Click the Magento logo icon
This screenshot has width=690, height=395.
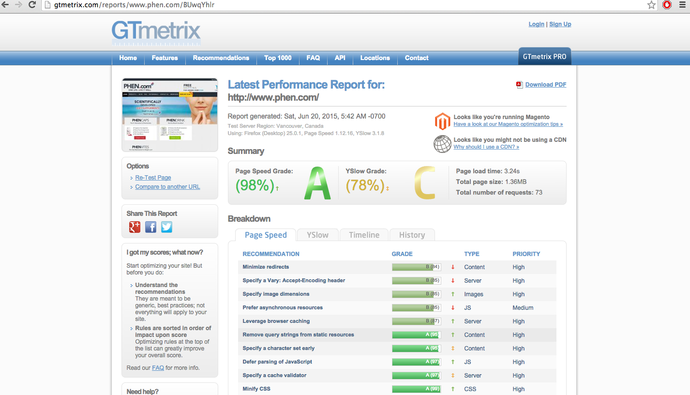[x=442, y=121]
